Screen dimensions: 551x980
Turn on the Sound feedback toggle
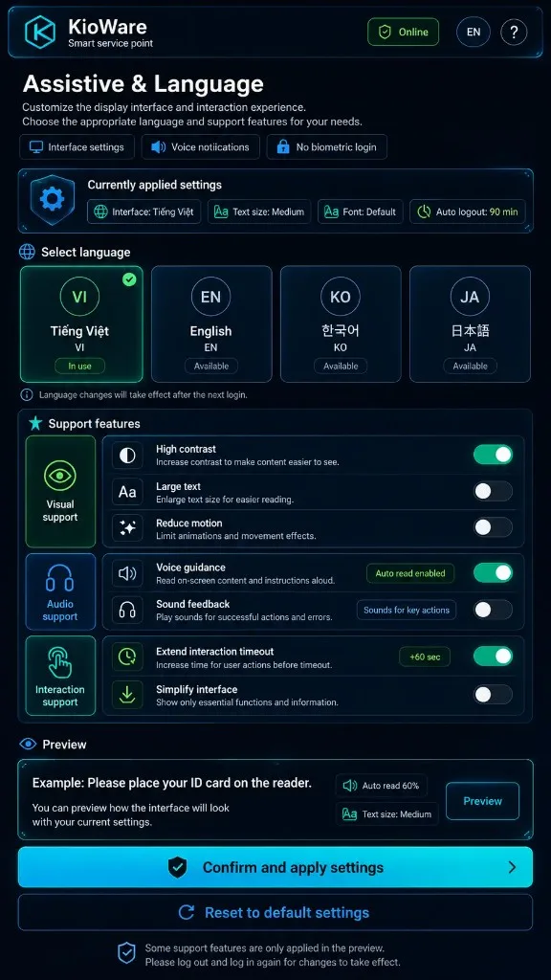pyautogui.click(x=493, y=610)
